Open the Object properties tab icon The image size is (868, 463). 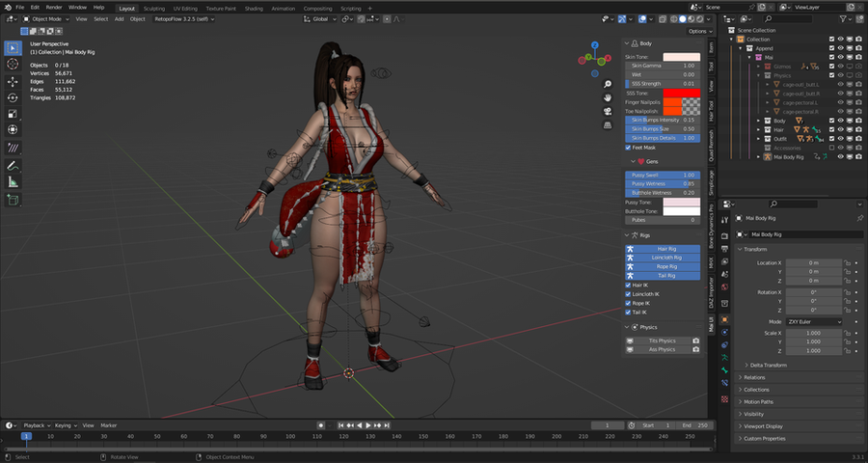[724, 319]
